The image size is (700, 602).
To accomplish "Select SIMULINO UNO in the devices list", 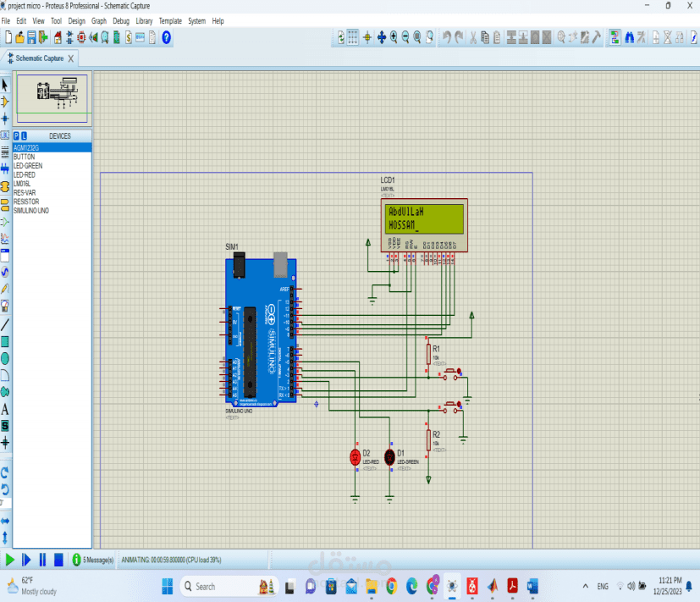I will 52,210.
